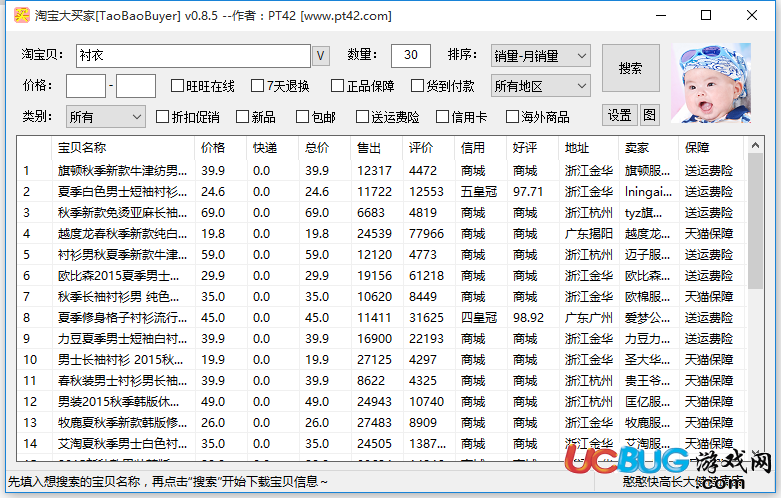
Task: Click address cell 广东广州
Action: click(588, 318)
